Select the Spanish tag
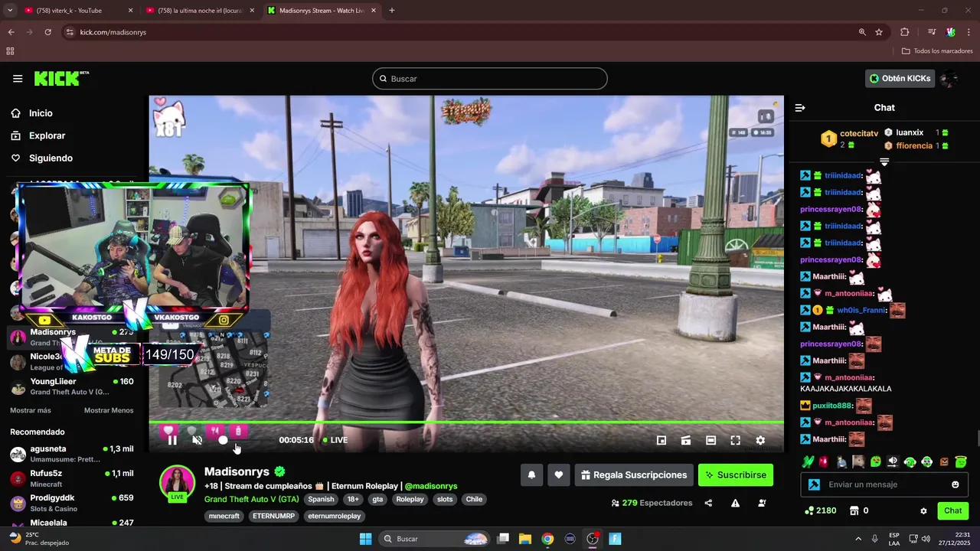 click(321, 500)
